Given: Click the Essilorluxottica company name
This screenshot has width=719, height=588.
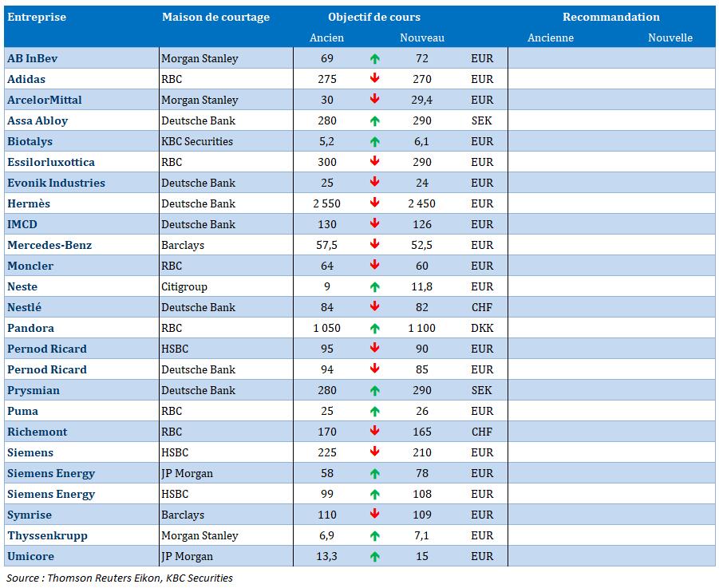Looking at the screenshot, I should click(50, 162).
